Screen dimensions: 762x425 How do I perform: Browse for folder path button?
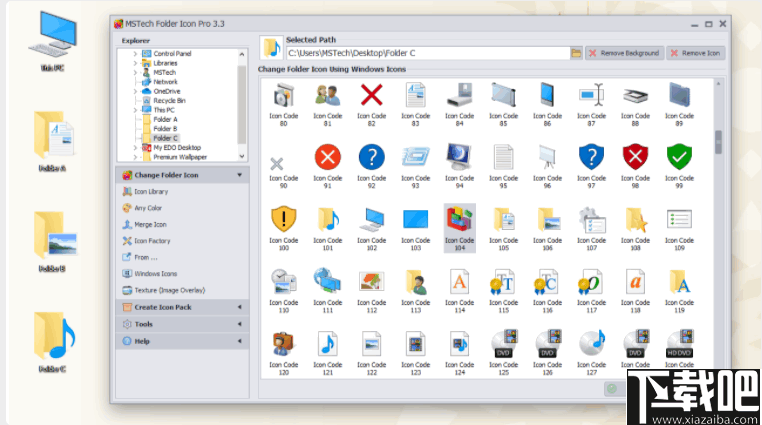pyautogui.click(x=576, y=53)
